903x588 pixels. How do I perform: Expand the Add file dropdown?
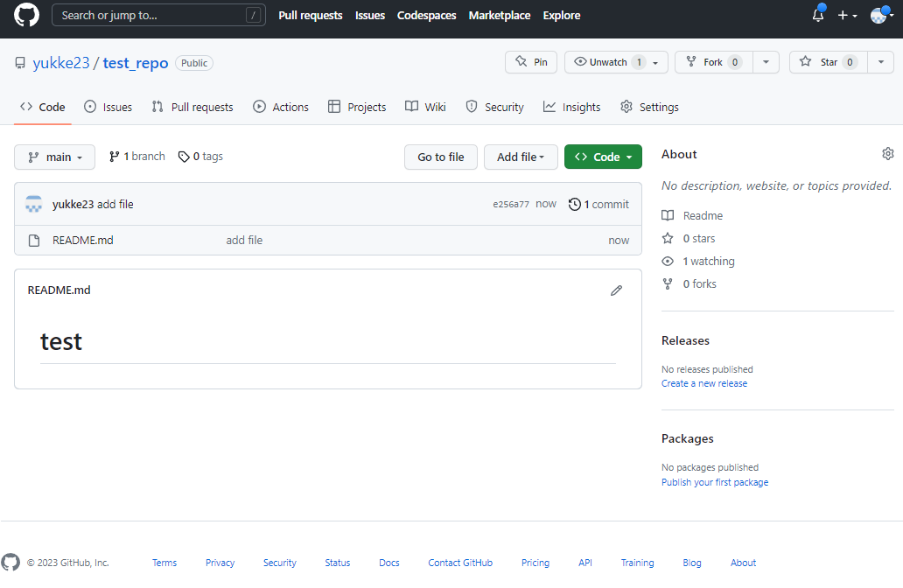point(521,157)
